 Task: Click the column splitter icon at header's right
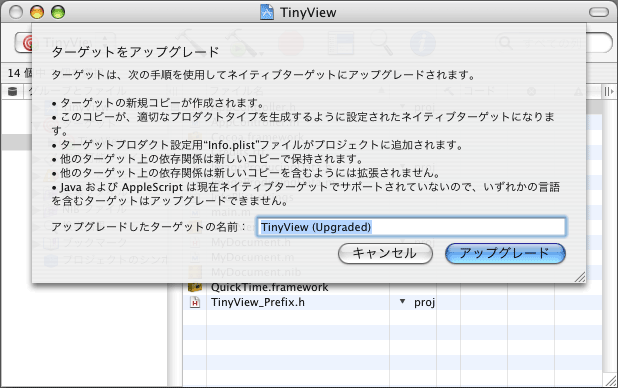click(609, 92)
